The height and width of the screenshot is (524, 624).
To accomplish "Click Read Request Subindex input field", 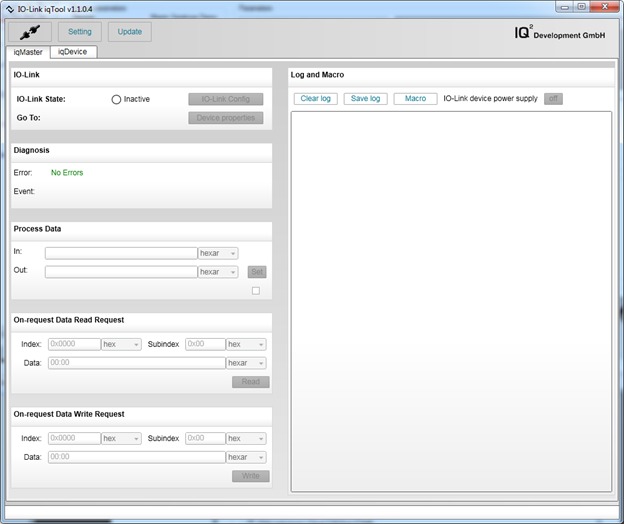I will click(205, 344).
